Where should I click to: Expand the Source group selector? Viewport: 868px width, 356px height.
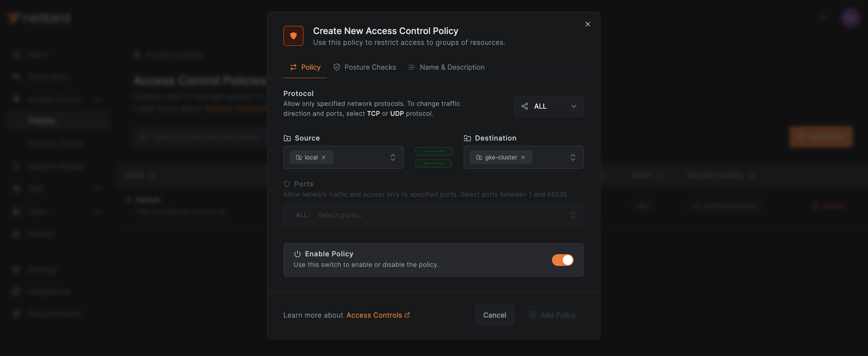393,158
